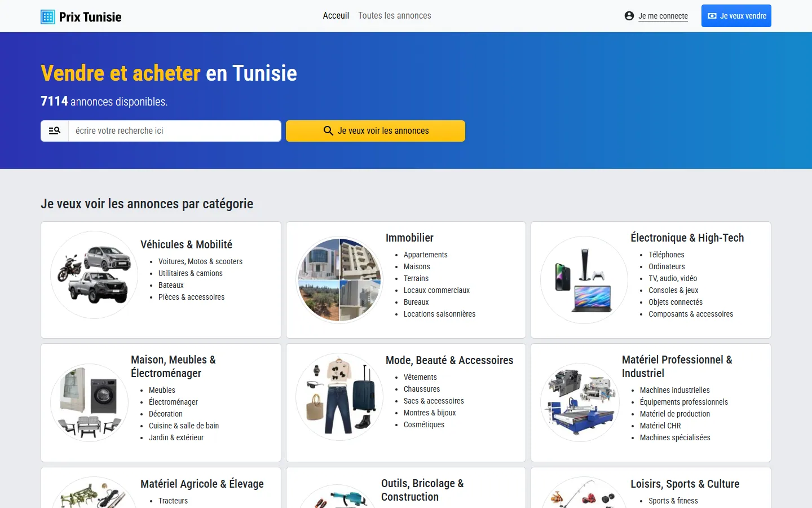
Task: Select Maisons subcategory
Action: (x=417, y=266)
